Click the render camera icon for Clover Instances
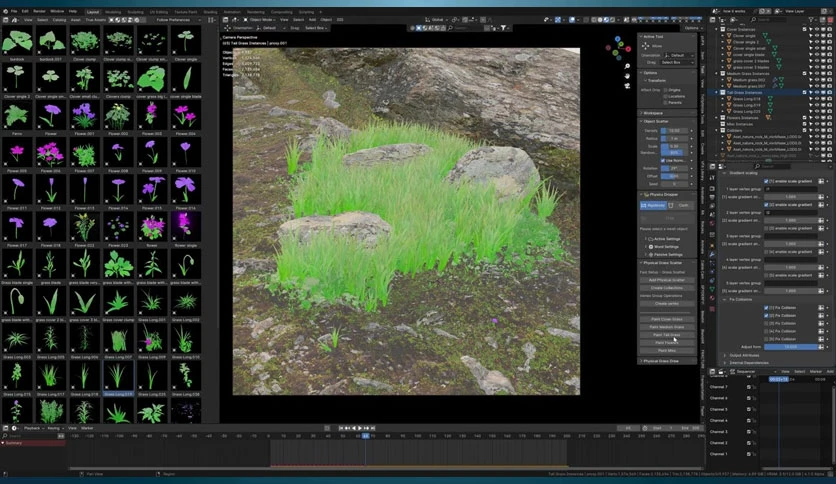Image resolution: width=836 pixels, height=484 pixels. [x=829, y=29]
